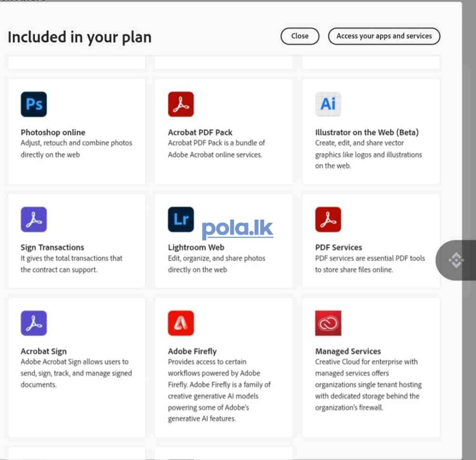Select the PDF Services title
Screen dimensions: 476x460
pos(338,248)
